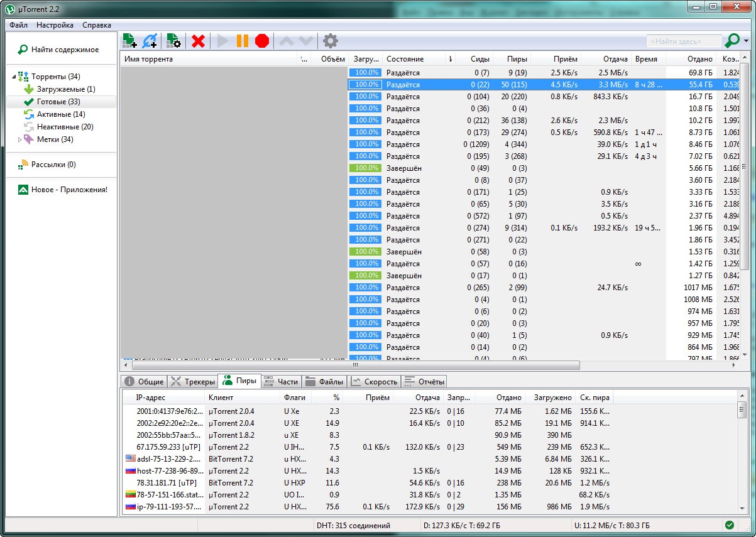The height and width of the screenshot is (537, 756).
Task: Open the Справка menu
Action: 97,25
